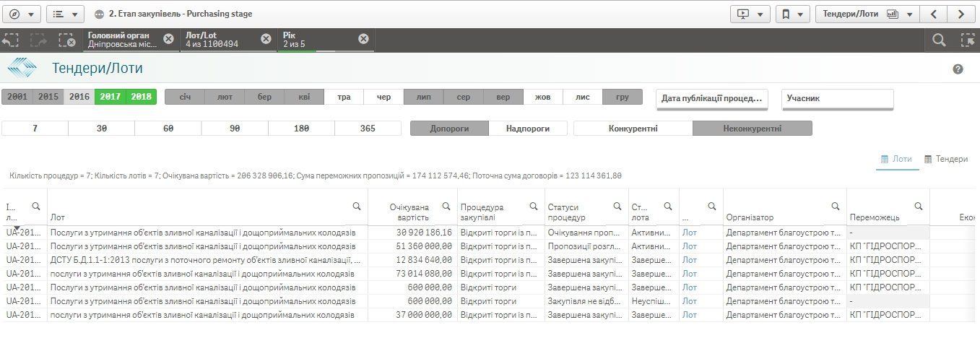Select Конкурентні filter
Viewport: 980px width, 338px height.
click(x=633, y=129)
